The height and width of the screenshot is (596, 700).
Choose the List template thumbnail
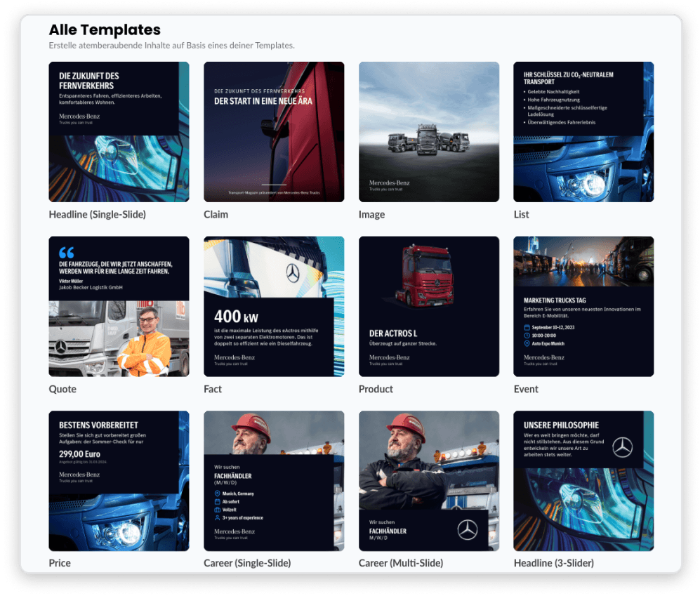coord(583,132)
